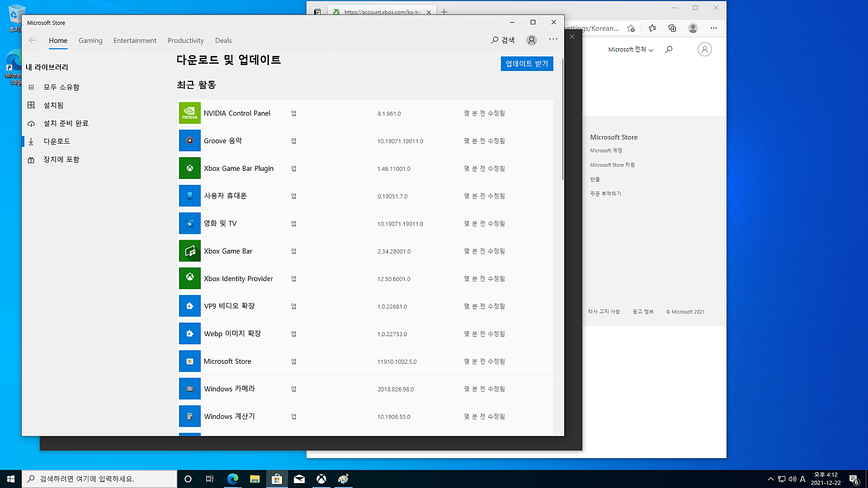Switch to the Gaming tab
The width and height of the screenshot is (868, 488).
pos(91,41)
